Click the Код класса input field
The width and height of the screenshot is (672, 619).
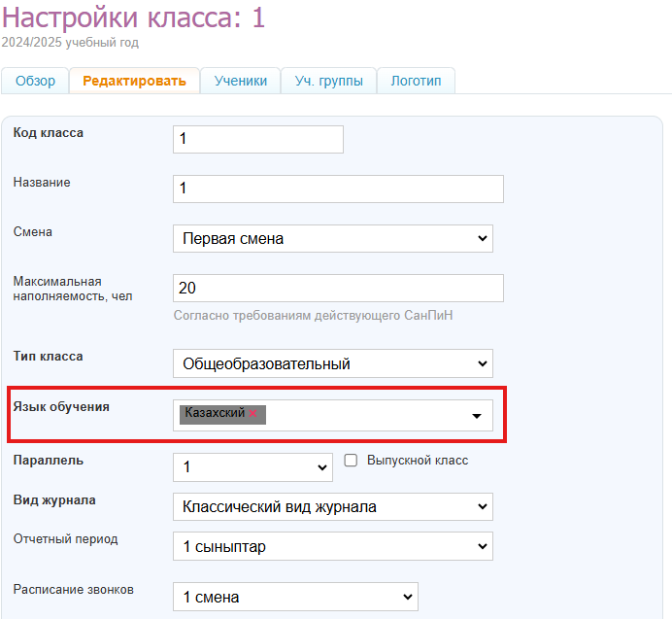coord(257,139)
